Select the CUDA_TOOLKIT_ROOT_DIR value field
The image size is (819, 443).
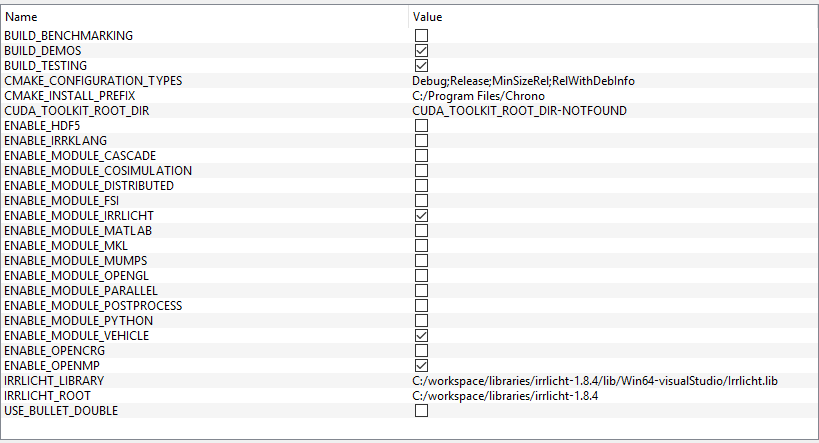pyautogui.click(x=613, y=111)
